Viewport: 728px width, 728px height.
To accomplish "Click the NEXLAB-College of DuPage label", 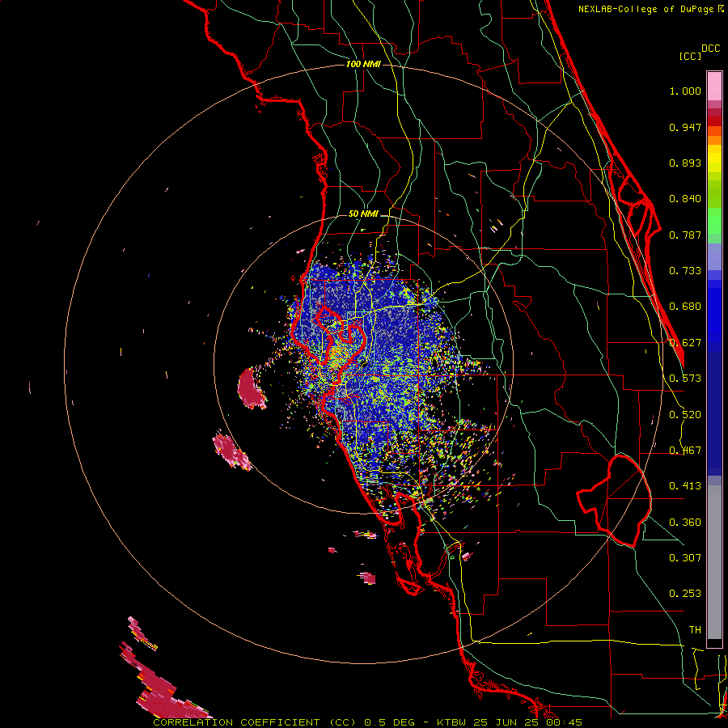I will [x=645, y=9].
